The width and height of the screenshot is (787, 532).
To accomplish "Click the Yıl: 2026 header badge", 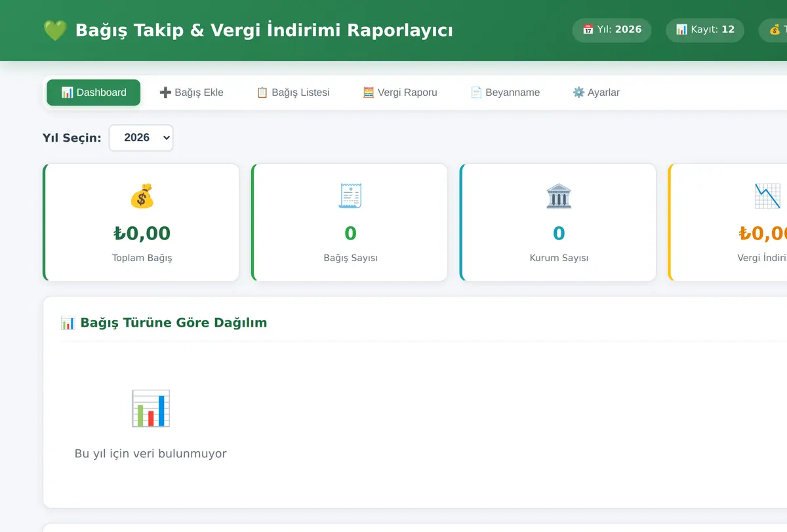I will pyautogui.click(x=612, y=30).
